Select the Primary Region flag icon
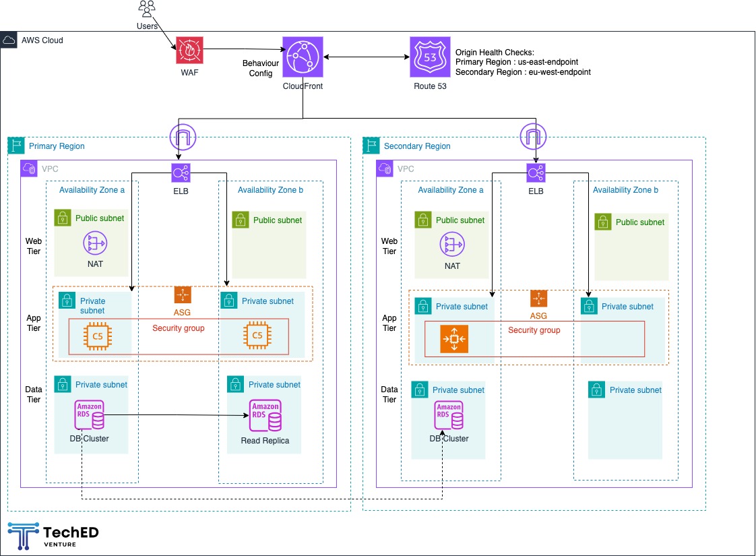Screen dimensions: 756x556 point(16,146)
